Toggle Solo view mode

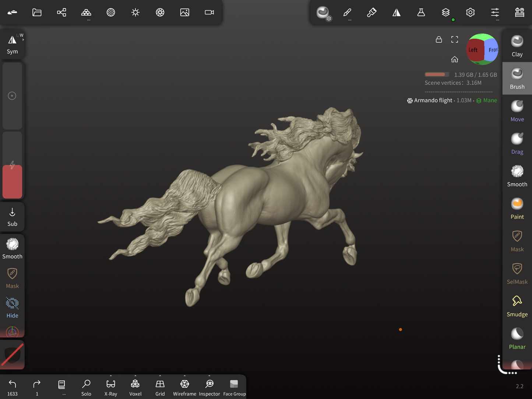[x=86, y=388]
